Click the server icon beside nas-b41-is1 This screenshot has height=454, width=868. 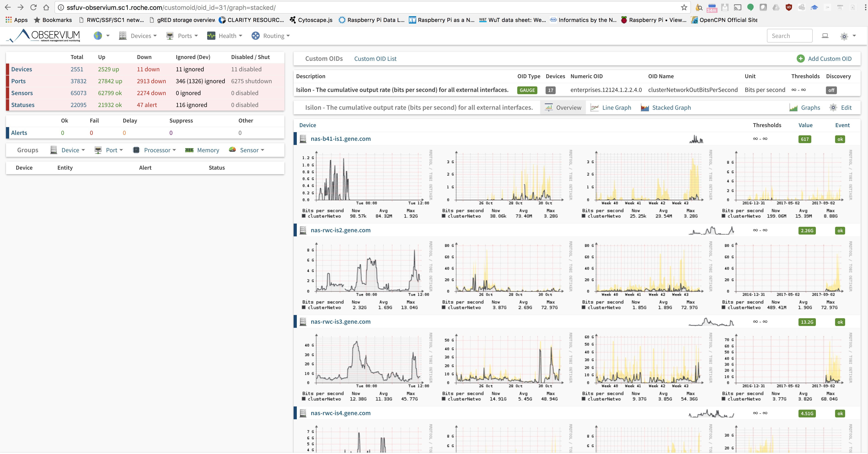[303, 139]
